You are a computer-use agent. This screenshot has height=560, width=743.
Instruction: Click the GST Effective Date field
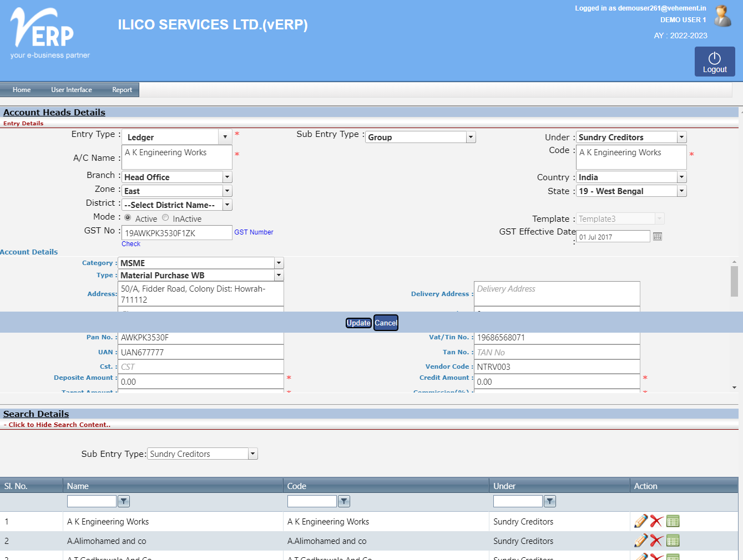(613, 237)
